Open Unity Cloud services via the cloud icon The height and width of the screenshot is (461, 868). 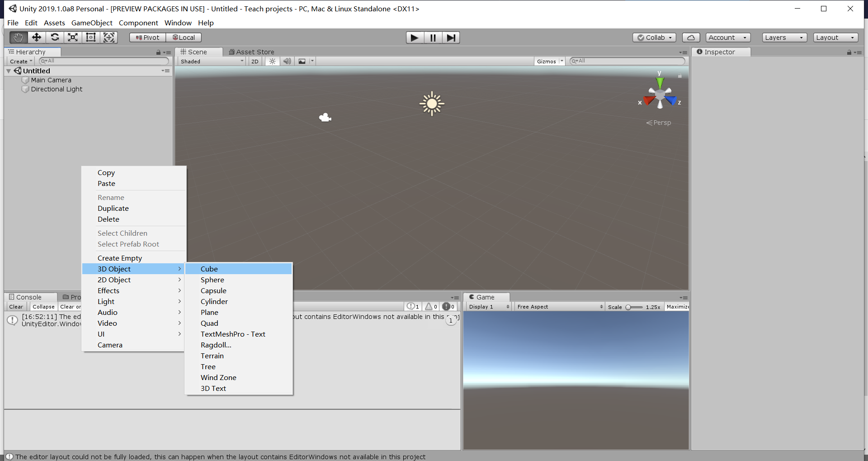click(x=691, y=38)
